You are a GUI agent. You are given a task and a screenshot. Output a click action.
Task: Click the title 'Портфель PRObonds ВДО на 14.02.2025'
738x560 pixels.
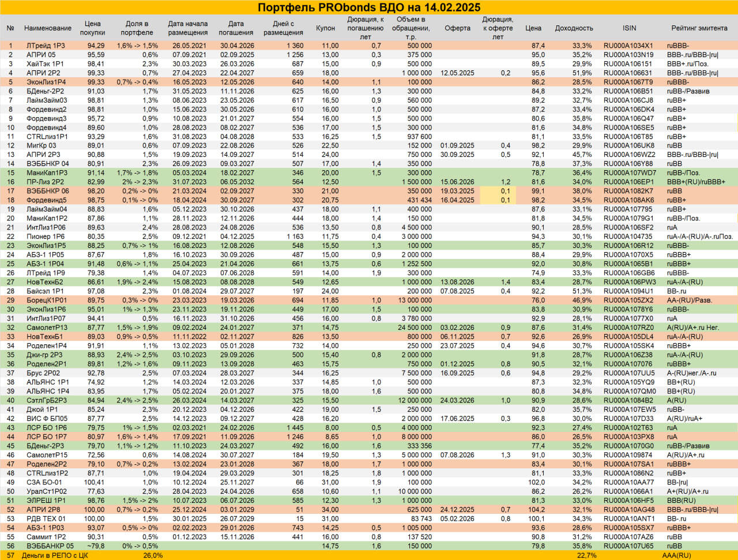click(x=369, y=7)
